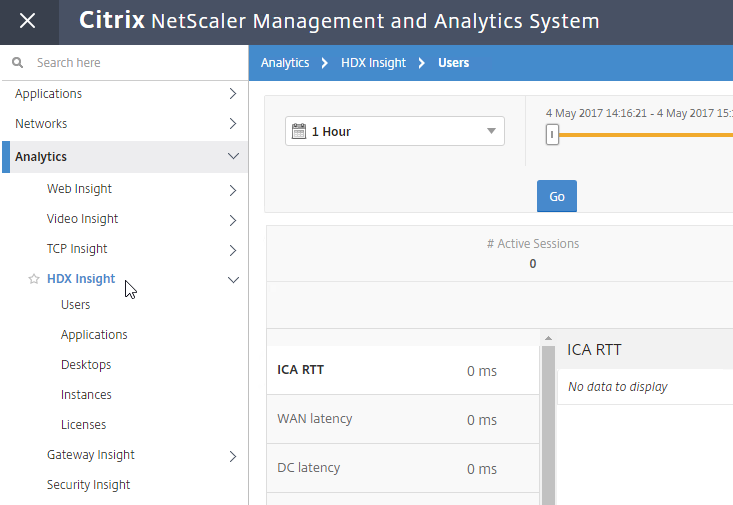Screen dimensions: 733x505
Task: Select HDX Insight in sidebar
Action: pyautogui.click(x=81, y=279)
